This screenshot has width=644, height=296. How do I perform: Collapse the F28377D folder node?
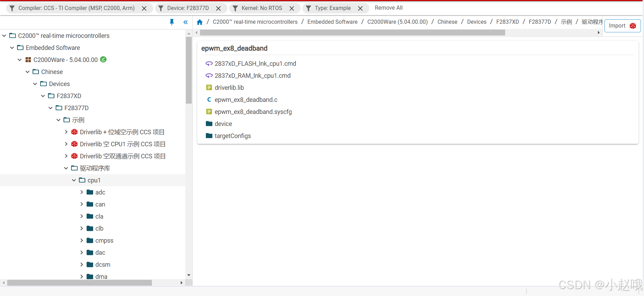click(x=51, y=108)
